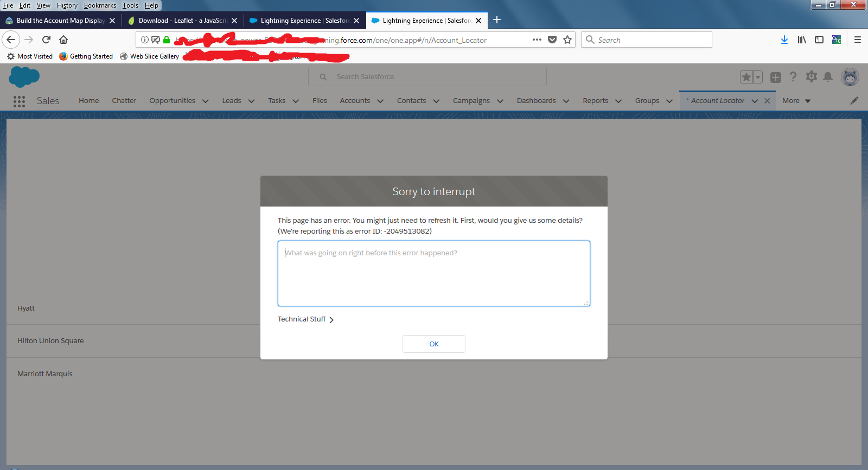Open the Firefox Bookmarks menu
This screenshot has height=470, width=868.
(100, 5)
